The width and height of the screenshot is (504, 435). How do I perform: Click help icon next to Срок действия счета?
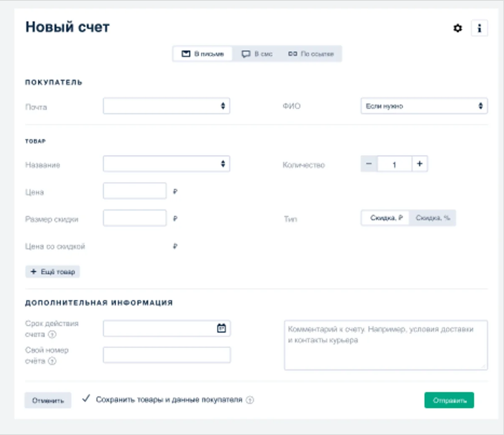[52, 335]
